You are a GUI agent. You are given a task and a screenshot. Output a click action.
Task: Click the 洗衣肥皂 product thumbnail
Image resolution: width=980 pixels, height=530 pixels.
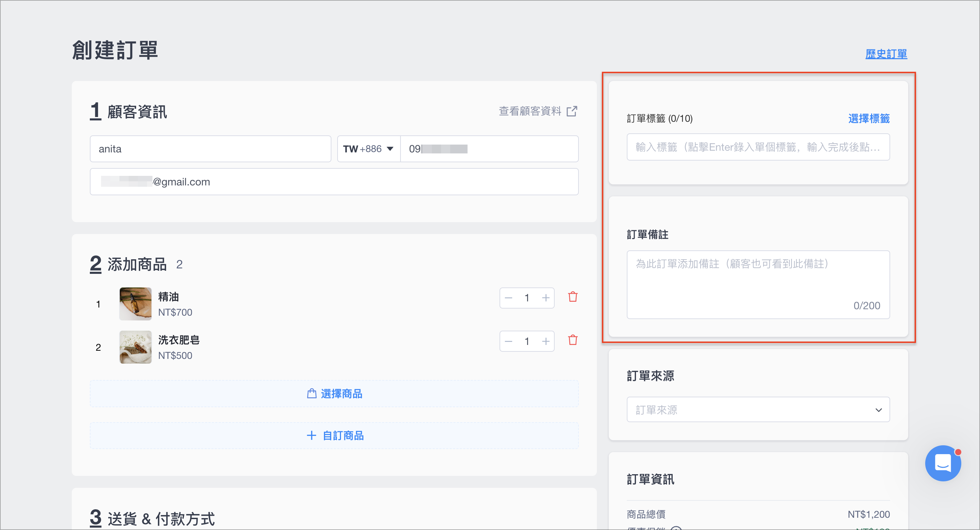tap(135, 347)
